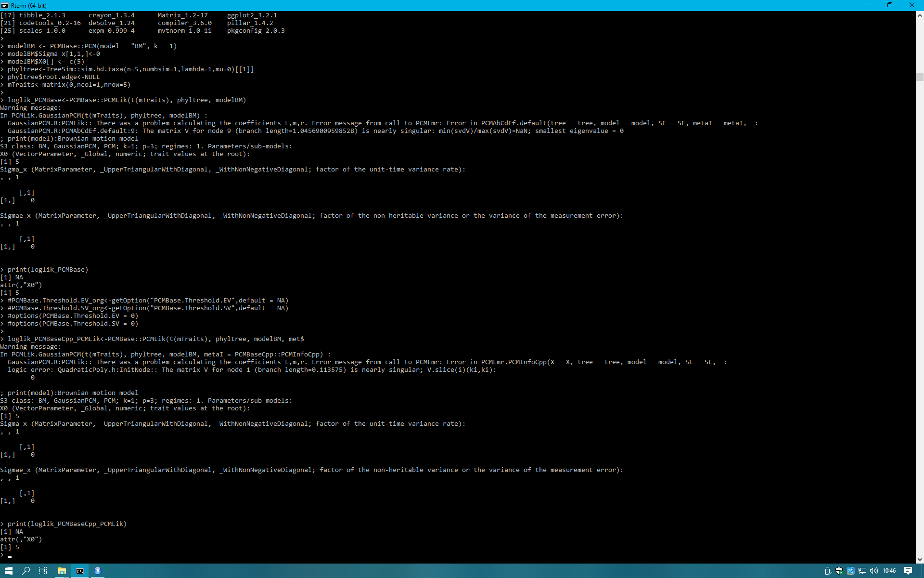This screenshot has height=578, width=924.
Task: Click the 'tibble_2.1.3' package entry
Action: click(42, 15)
